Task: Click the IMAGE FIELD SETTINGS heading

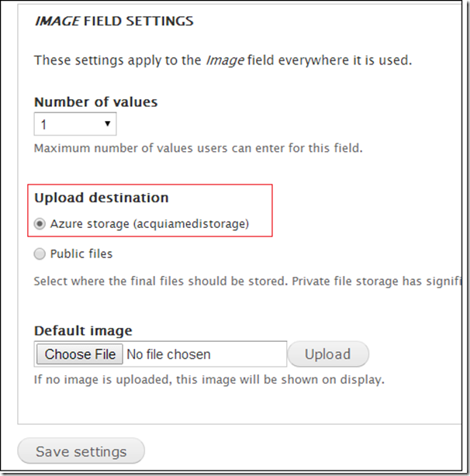Action: point(113,21)
